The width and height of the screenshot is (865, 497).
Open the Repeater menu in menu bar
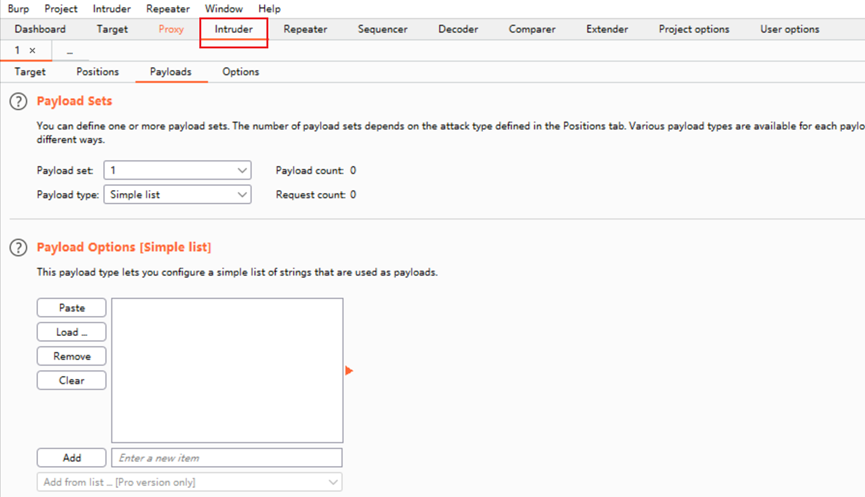coord(168,9)
